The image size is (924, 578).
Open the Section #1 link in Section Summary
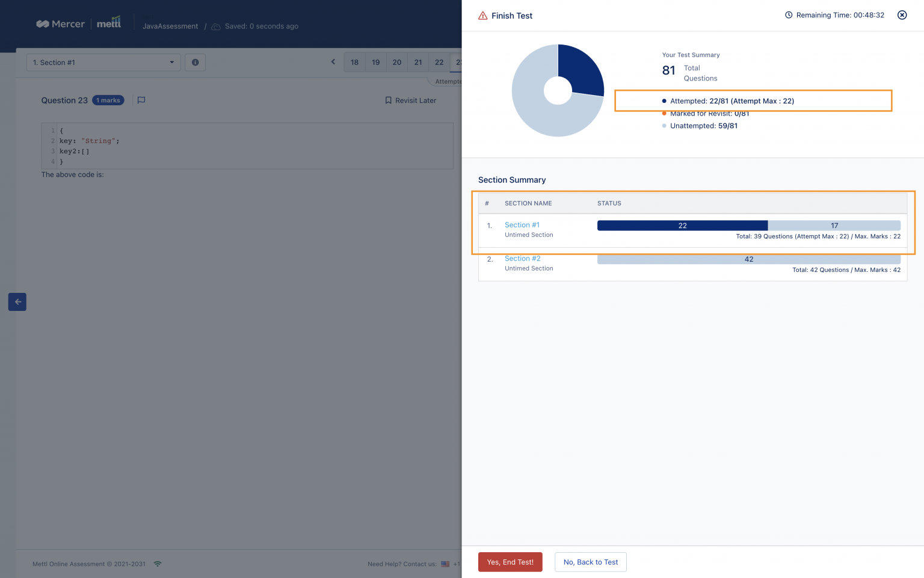point(522,224)
